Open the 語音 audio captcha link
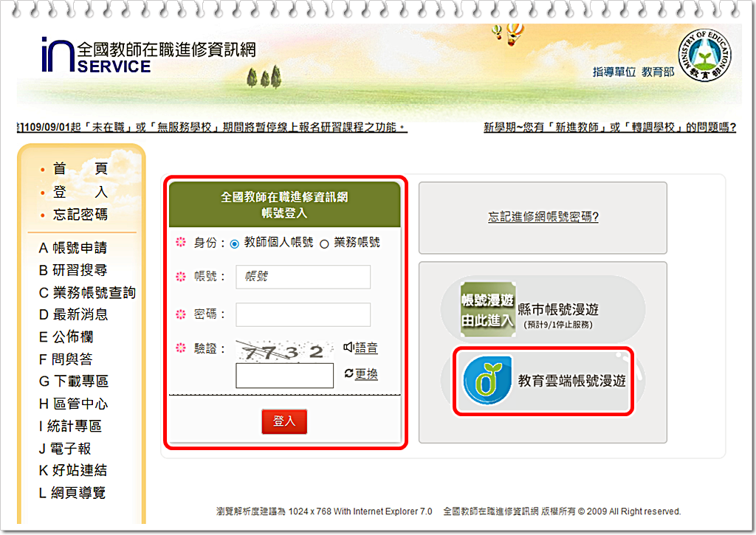Image resolution: width=756 pixels, height=535 pixels. pyautogui.click(x=366, y=348)
